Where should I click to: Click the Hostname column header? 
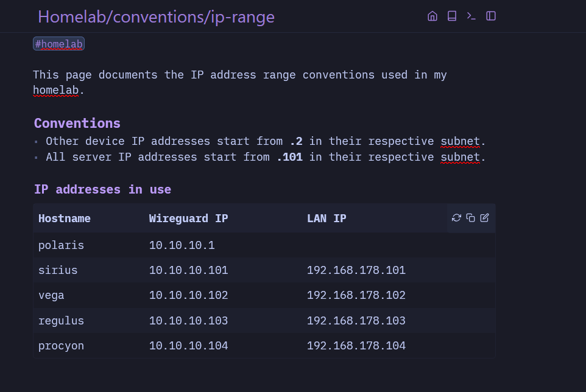click(x=65, y=219)
